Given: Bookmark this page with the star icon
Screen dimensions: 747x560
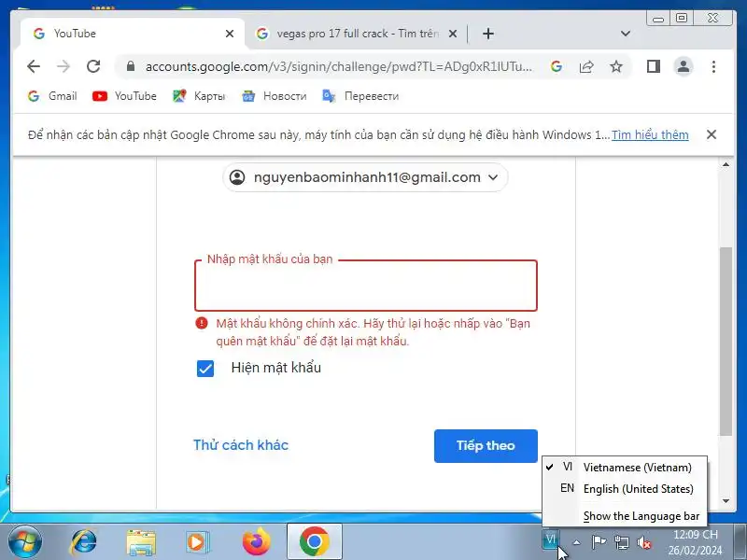Looking at the screenshot, I should pyautogui.click(x=616, y=66).
